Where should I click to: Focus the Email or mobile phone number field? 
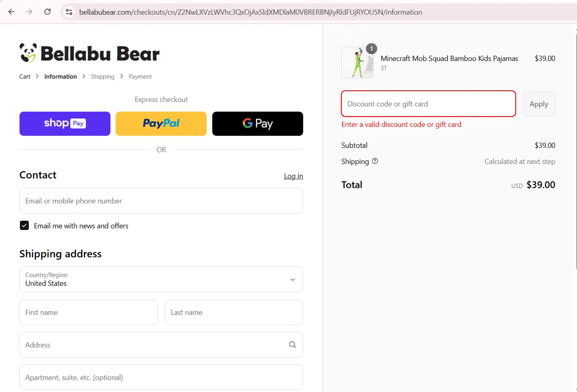(x=161, y=201)
